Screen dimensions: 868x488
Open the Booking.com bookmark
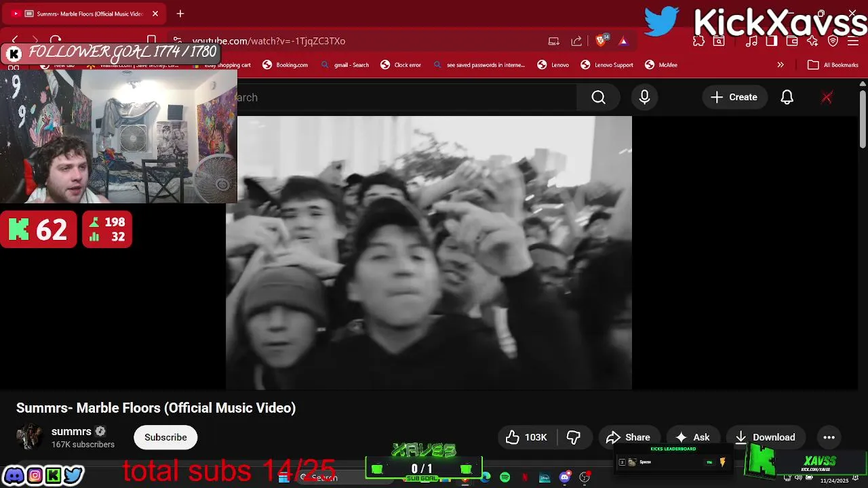pyautogui.click(x=285, y=65)
